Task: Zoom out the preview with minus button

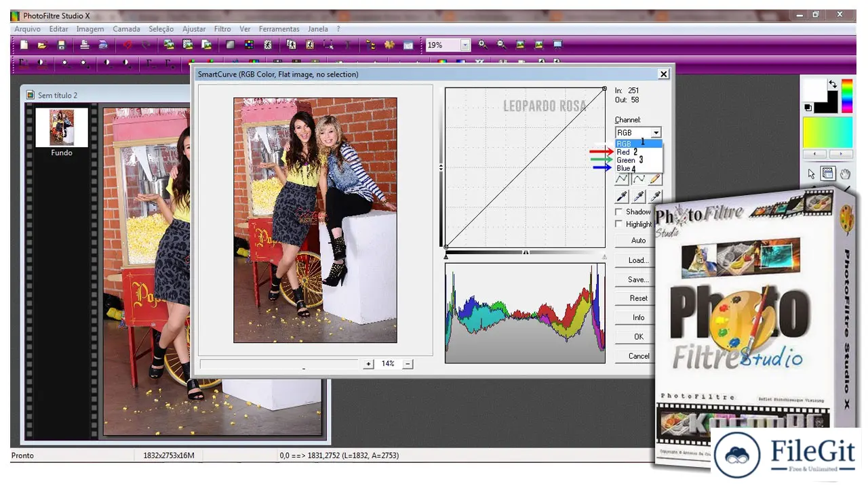Action: tap(408, 364)
